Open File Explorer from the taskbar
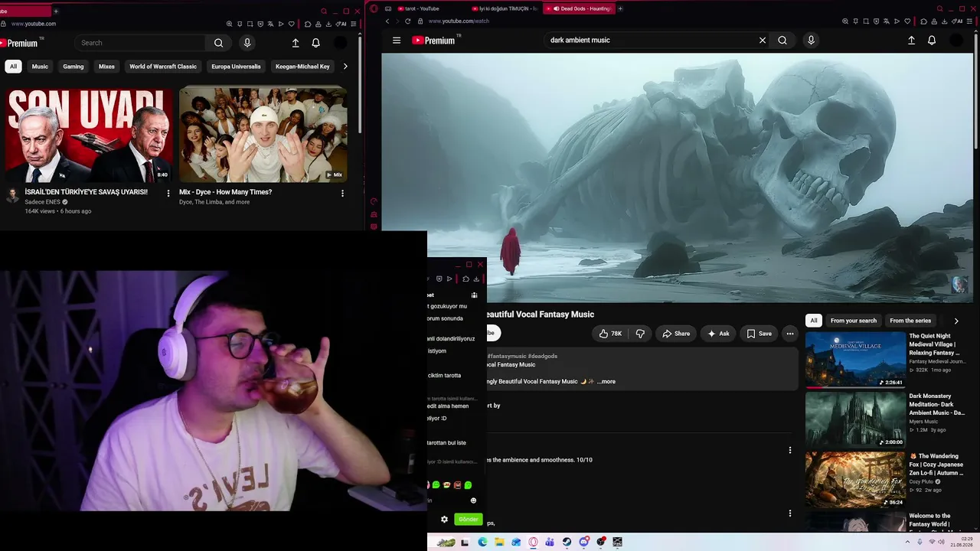The height and width of the screenshot is (551, 980). pos(499,542)
